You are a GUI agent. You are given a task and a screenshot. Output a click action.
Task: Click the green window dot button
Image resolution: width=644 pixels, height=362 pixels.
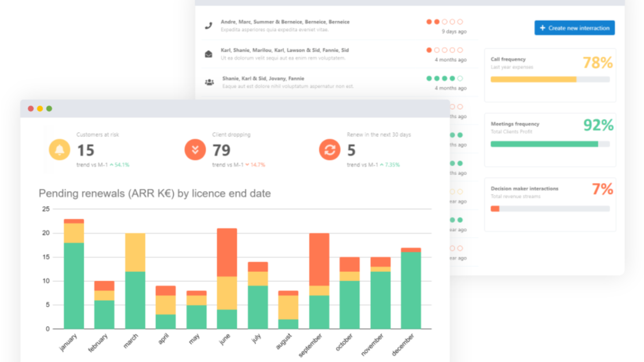tap(49, 109)
